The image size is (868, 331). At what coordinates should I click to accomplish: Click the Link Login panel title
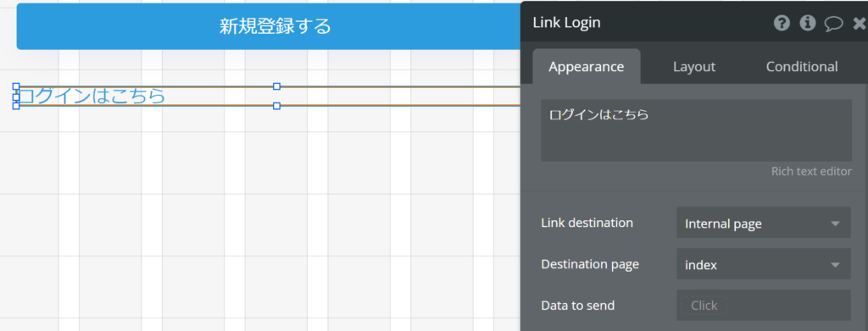tap(566, 23)
